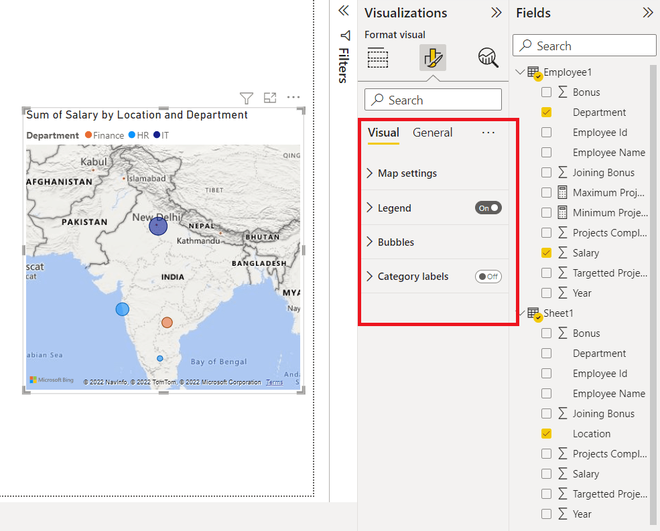Click the Sheet1 table icon
Screen dimensions: 660x531
(534, 313)
